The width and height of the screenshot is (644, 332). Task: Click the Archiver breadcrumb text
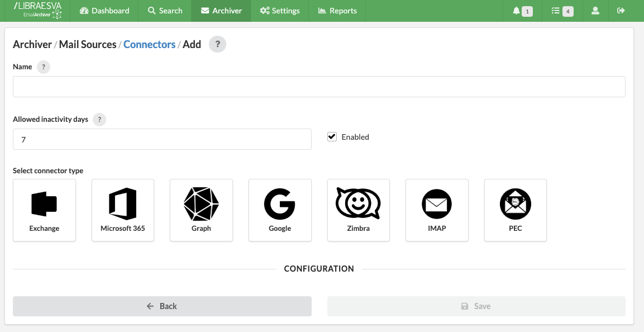coord(32,44)
